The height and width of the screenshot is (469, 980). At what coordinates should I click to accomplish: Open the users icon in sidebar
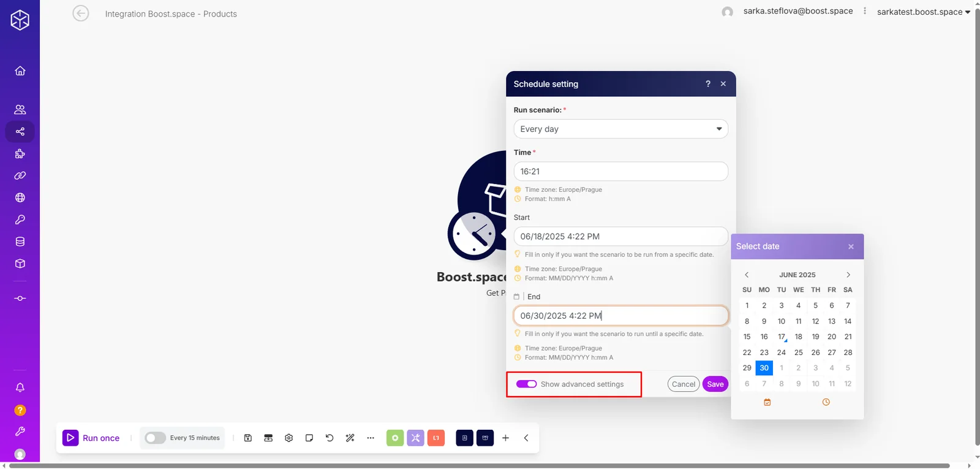20,110
